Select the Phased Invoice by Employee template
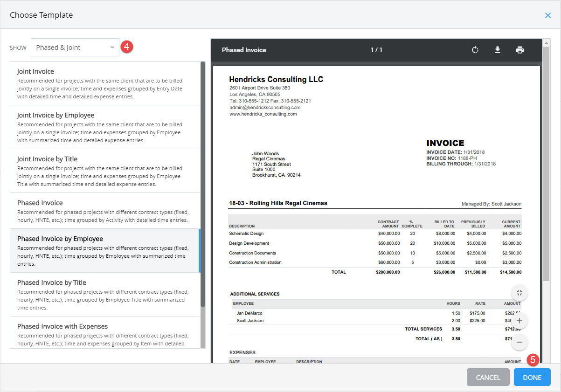The width and height of the screenshot is (561, 392). (105, 251)
